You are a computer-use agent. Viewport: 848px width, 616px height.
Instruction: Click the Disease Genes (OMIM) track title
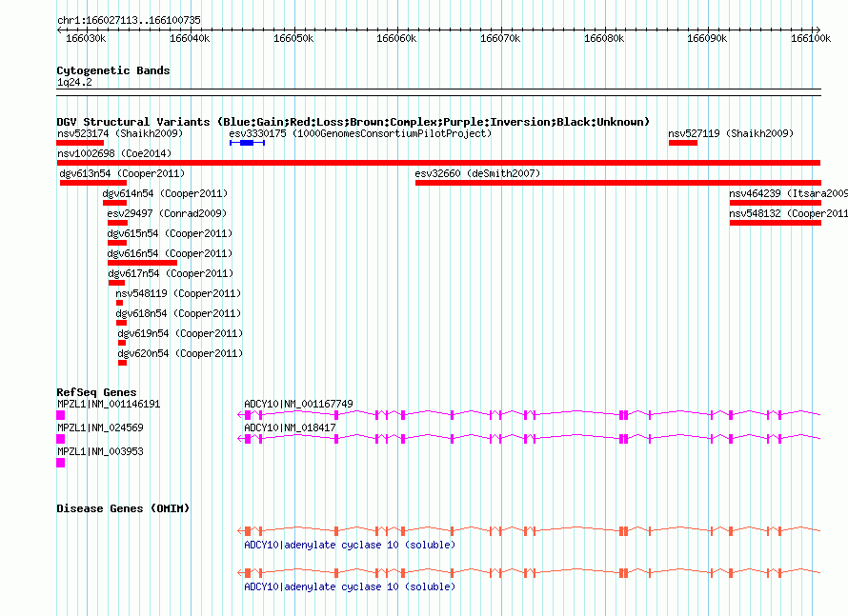tap(123, 508)
